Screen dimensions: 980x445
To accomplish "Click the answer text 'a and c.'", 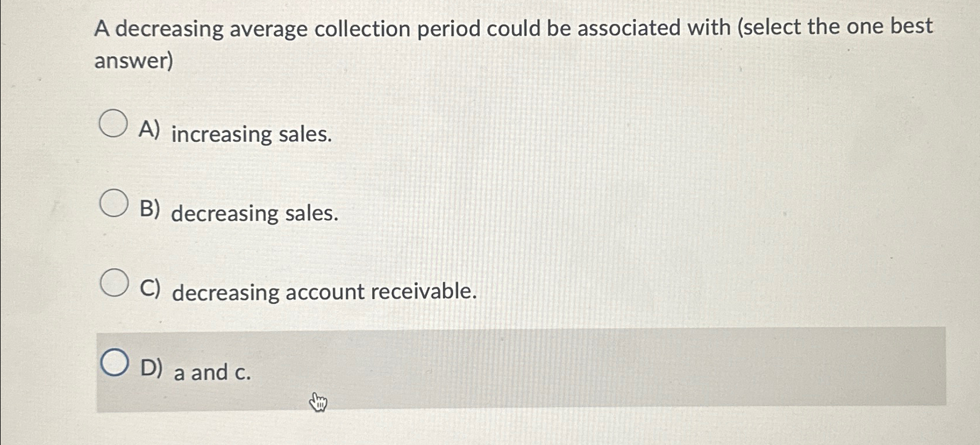I will point(213,373).
